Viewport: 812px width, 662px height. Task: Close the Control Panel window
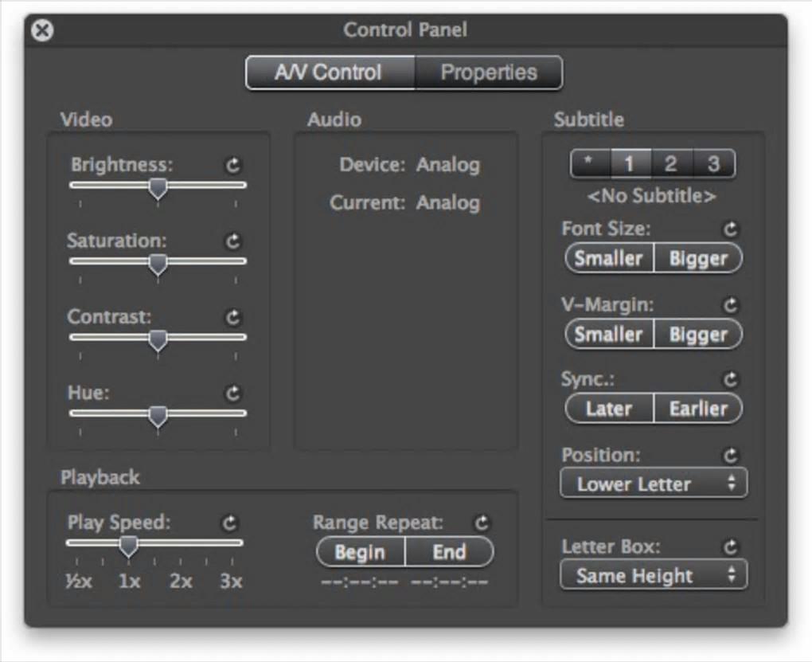[x=42, y=30]
